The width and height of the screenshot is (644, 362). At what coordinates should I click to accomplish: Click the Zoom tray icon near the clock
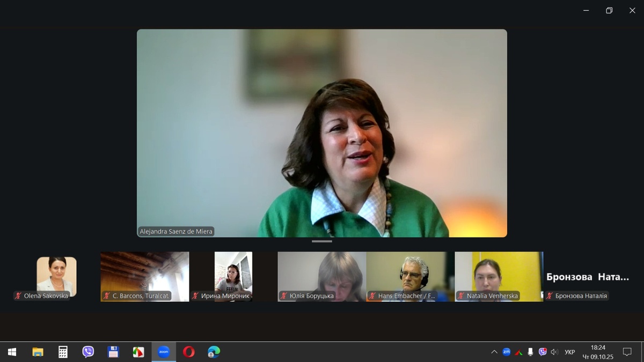506,352
